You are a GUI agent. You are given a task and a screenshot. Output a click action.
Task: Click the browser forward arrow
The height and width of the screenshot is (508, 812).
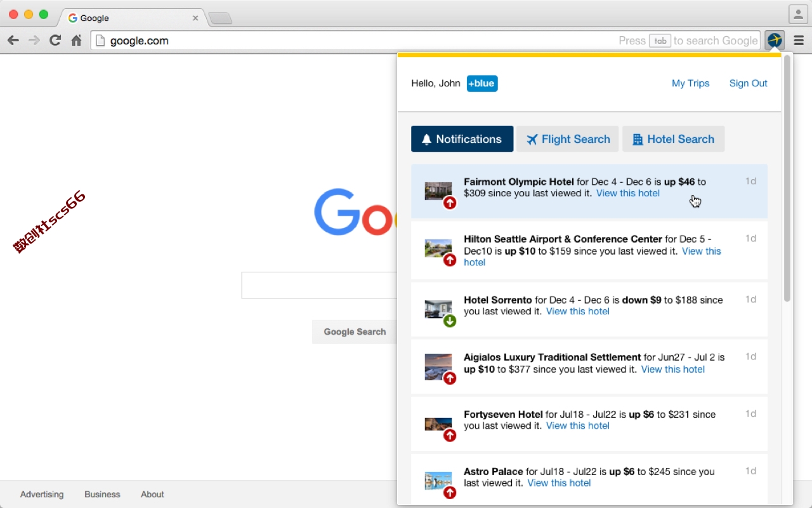coord(34,41)
